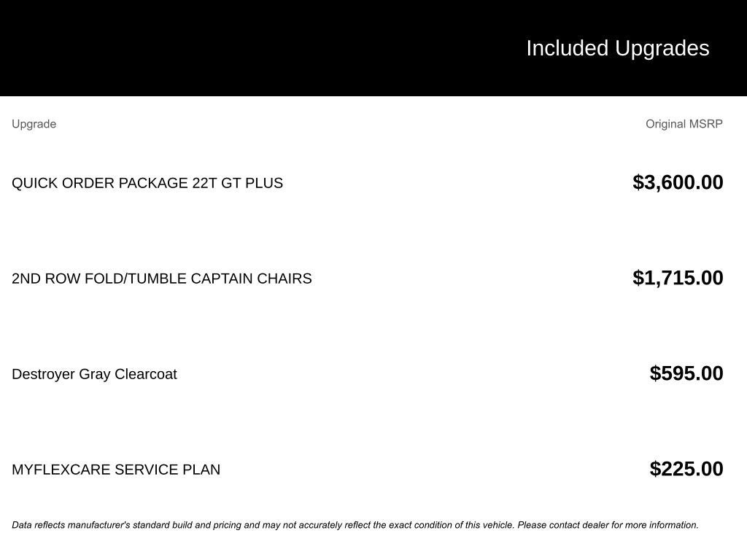Select the Quick Order Package 22T GT Plus row

[x=147, y=183]
